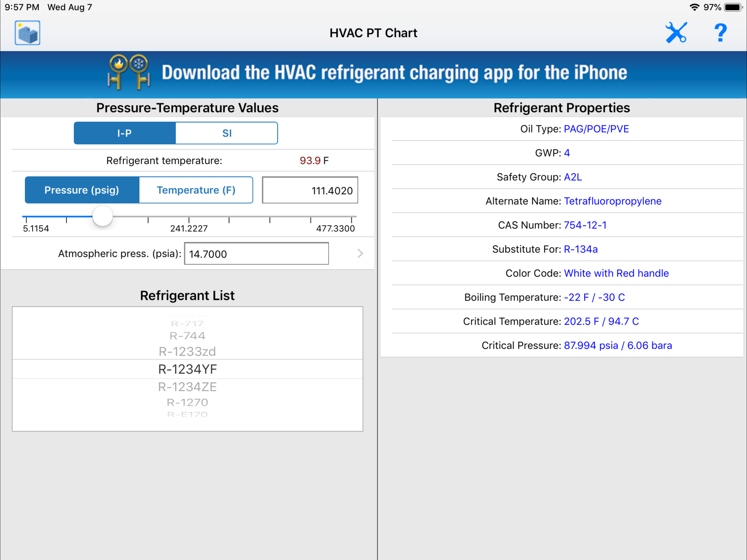Check the Wi-Fi status icon

pos(694,7)
